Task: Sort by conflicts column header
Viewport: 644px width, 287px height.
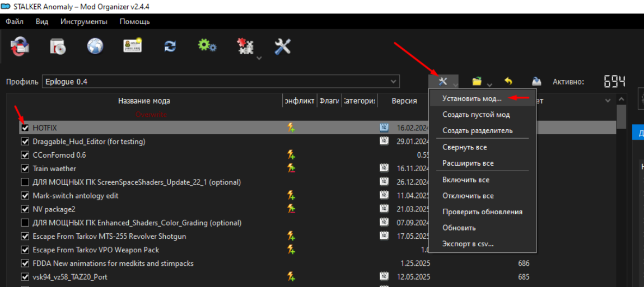Action: tap(300, 101)
